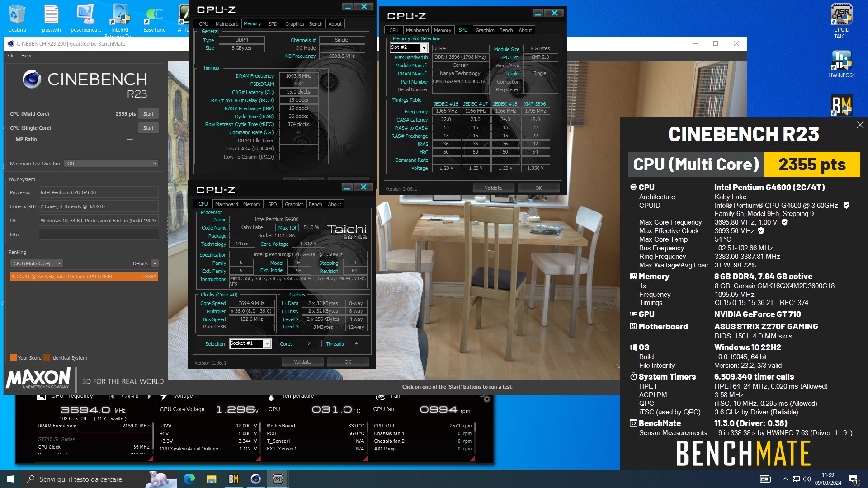Launch the EasyTune desktop shortcut
Image resolution: width=868 pixels, height=488 pixels.
154,18
